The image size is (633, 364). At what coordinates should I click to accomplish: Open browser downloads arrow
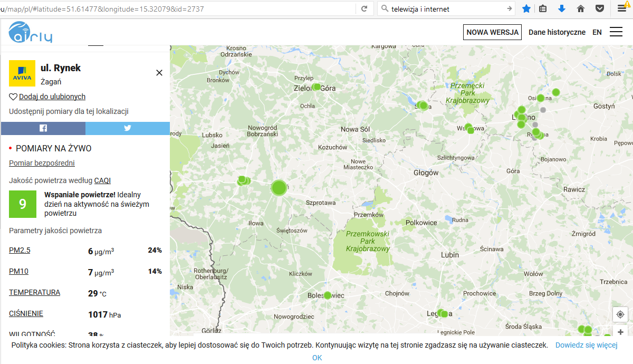562,8
